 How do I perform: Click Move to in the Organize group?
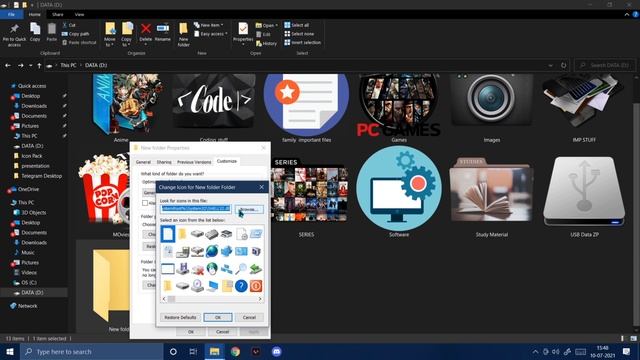[x=110, y=34]
